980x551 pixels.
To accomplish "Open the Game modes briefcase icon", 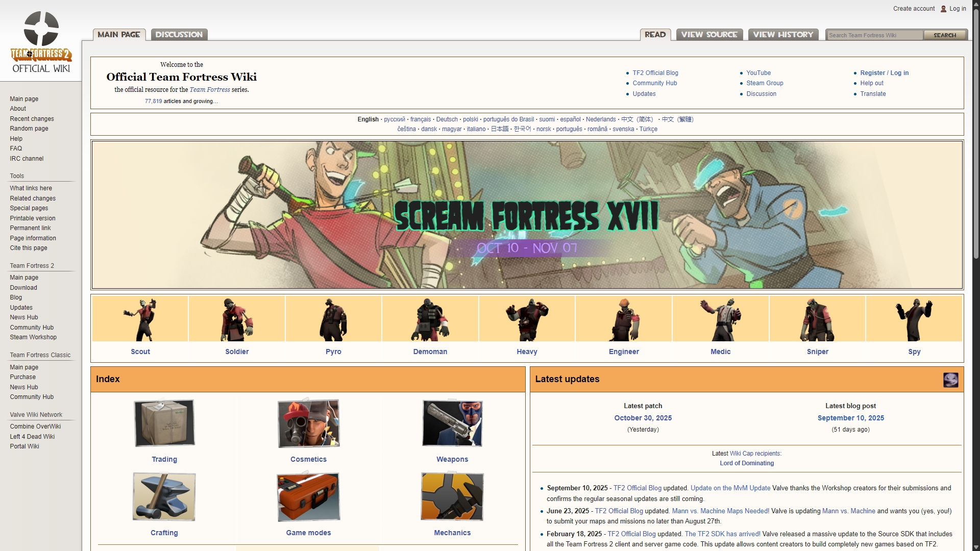I will tap(308, 496).
